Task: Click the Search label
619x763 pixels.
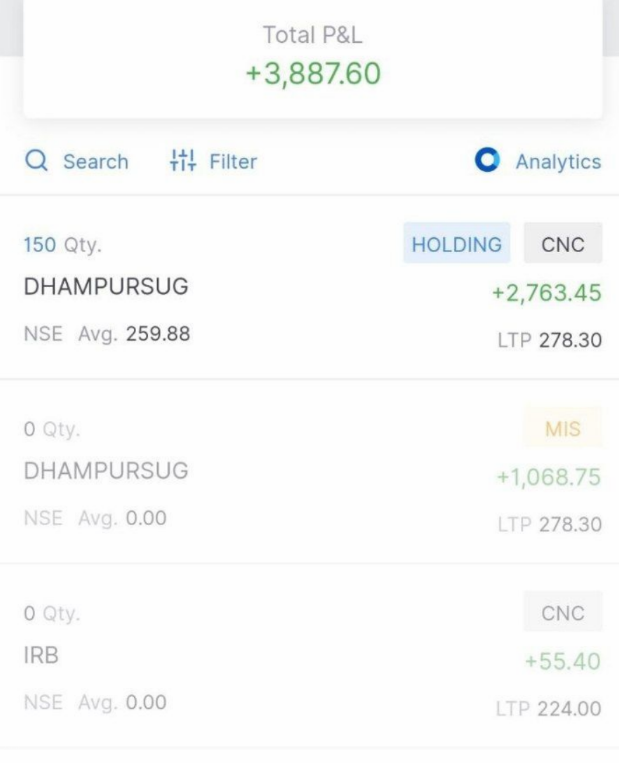Action: [95, 162]
